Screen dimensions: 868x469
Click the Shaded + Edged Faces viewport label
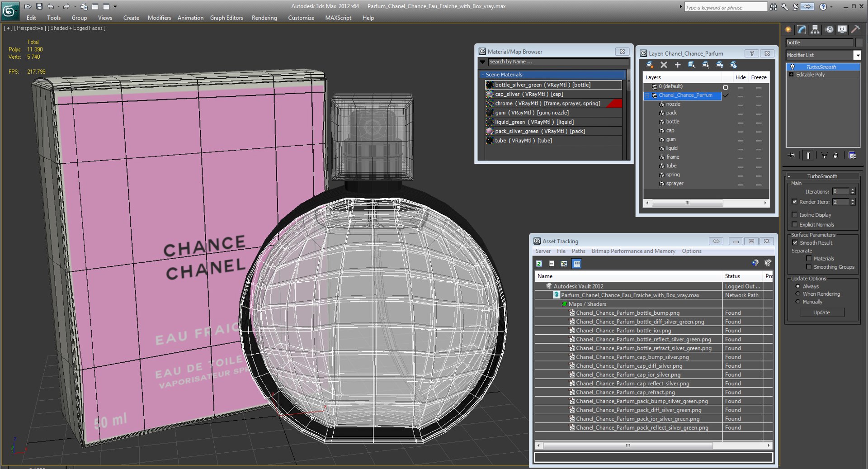click(77, 28)
